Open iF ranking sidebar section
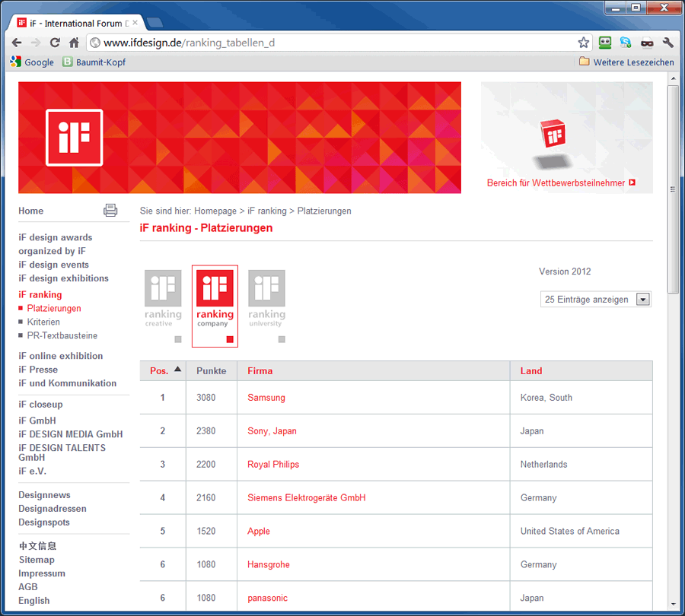Viewport: 685px width, 616px height. 40,294
